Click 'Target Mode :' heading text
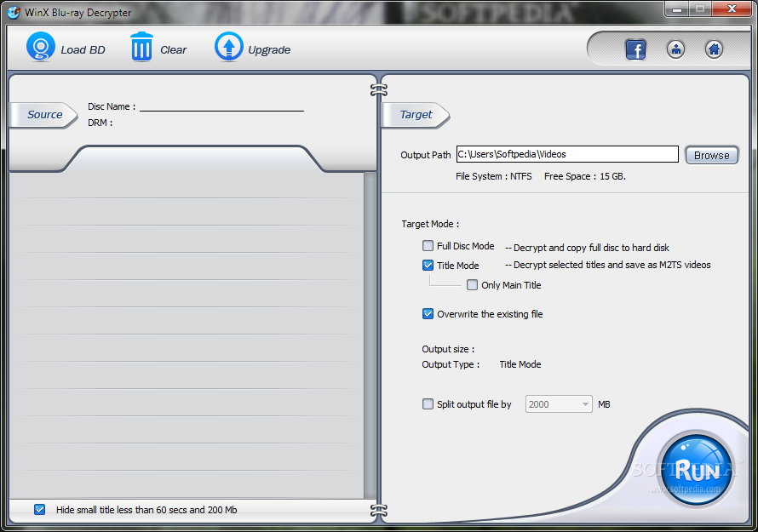 pos(430,224)
